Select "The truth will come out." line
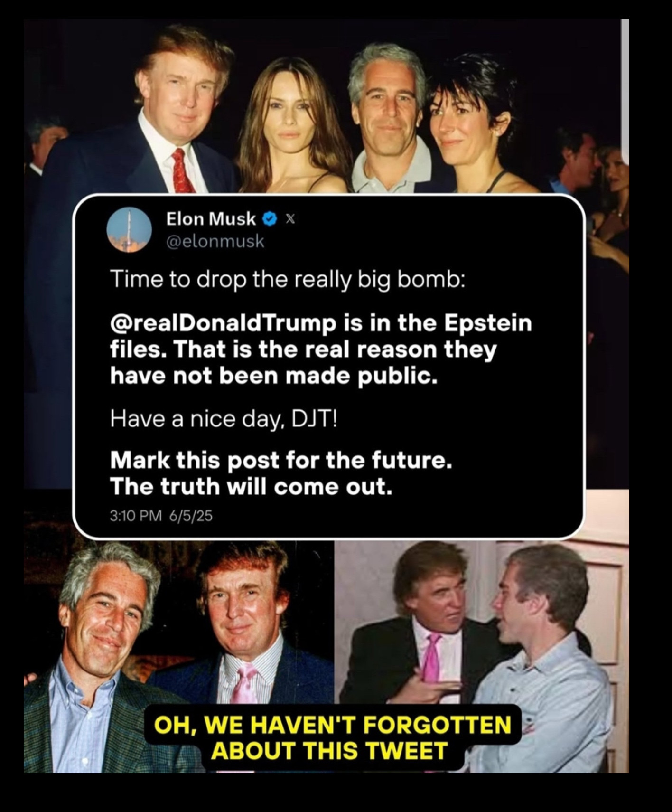Image resolution: width=672 pixels, height=812 pixels. [251, 486]
